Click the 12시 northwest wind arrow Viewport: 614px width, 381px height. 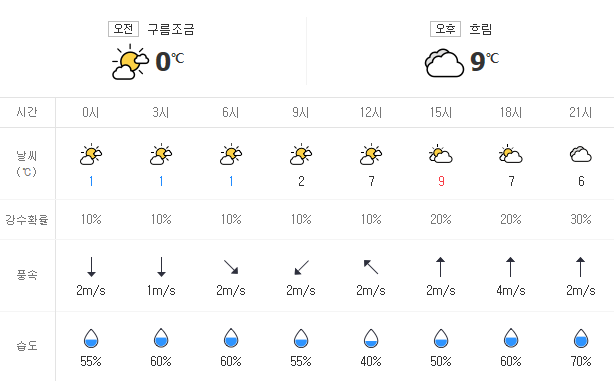(371, 267)
